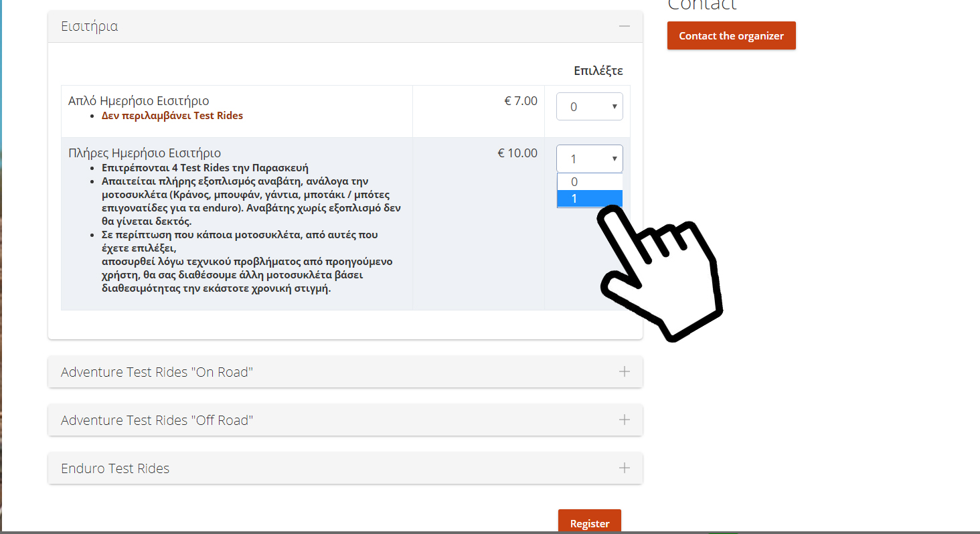
Task: Select the Απλό Ημερήσιο Εισιτήριο title
Action: tap(139, 101)
